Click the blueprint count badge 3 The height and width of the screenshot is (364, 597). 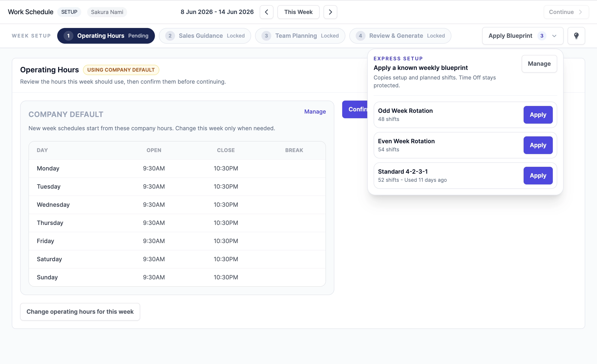coord(542,36)
